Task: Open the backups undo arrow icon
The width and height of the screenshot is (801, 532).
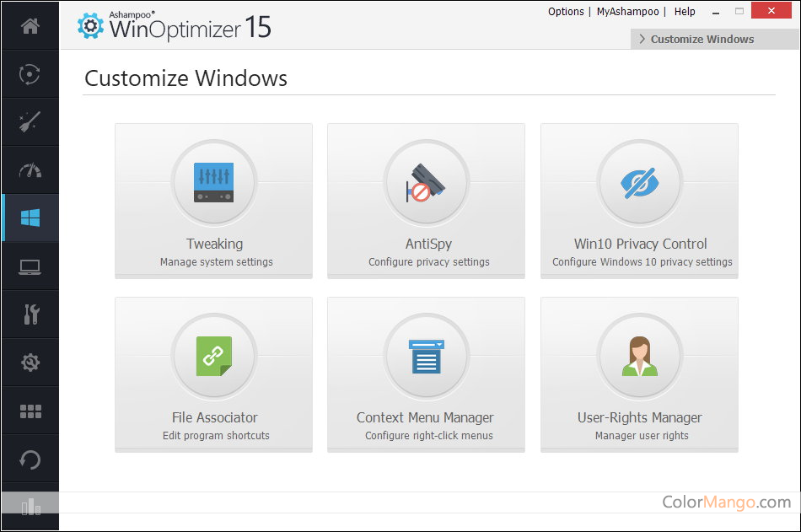Action: 30,459
